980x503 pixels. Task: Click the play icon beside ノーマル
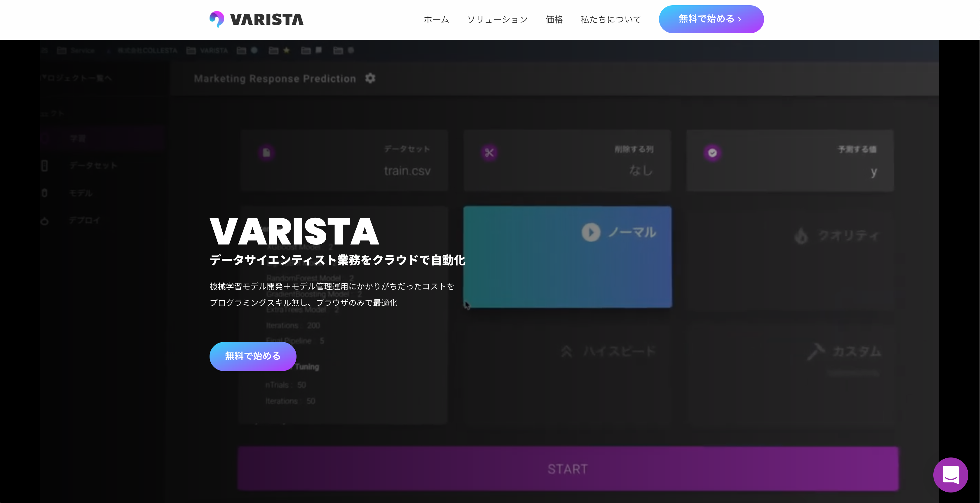point(591,232)
